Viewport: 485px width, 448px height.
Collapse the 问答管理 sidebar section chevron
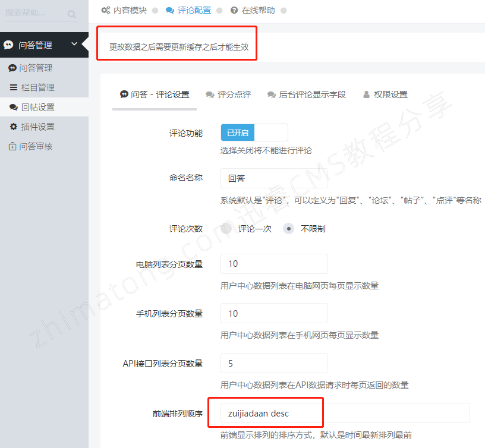click(x=74, y=44)
